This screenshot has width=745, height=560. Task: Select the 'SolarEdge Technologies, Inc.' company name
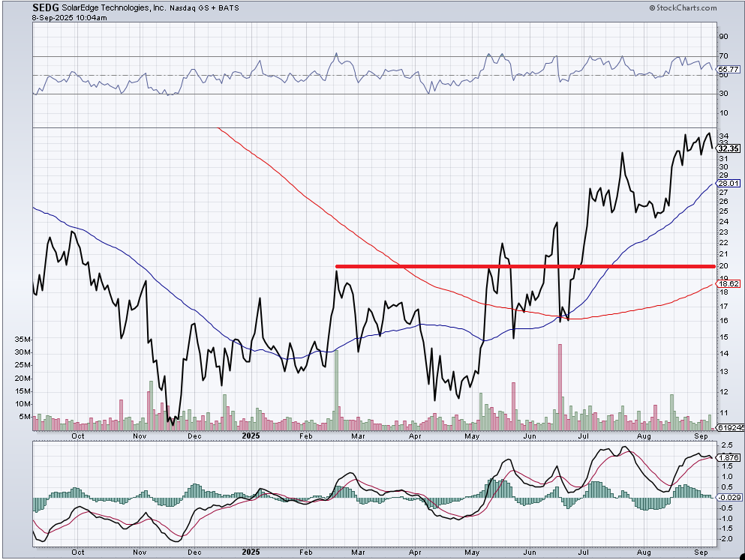pyautogui.click(x=114, y=8)
